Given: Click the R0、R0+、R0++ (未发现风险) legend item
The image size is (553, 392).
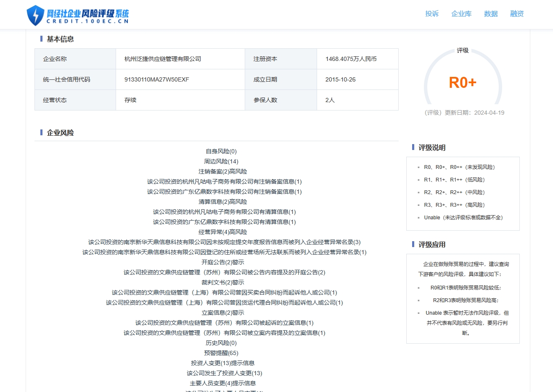Looking at the screenshot, I should point(460,167).
